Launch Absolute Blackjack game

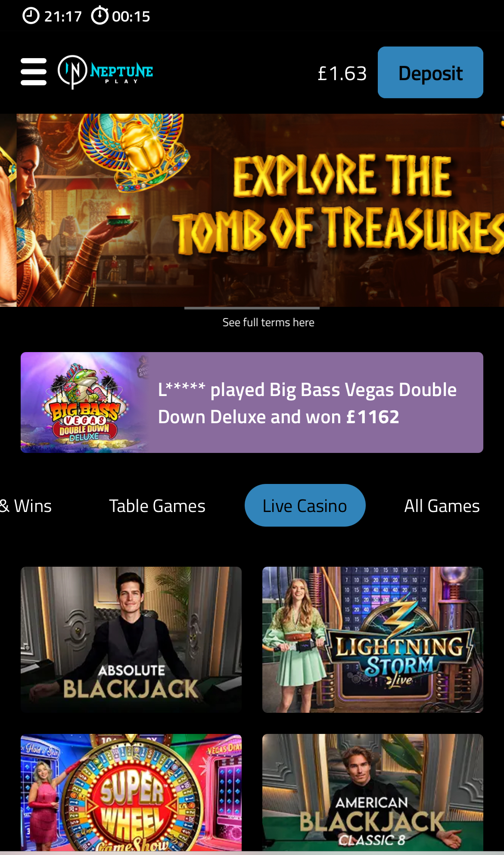(131, 640)
